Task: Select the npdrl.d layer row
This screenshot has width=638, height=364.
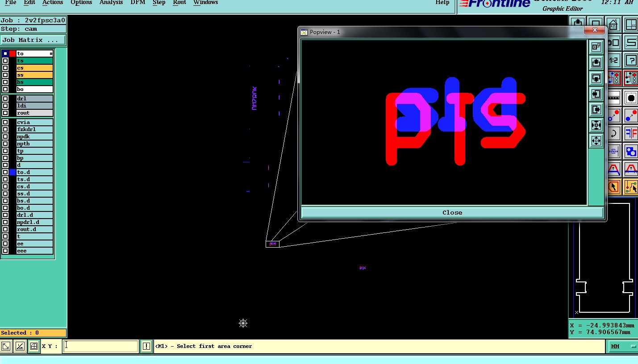Action: click(35, 222)
